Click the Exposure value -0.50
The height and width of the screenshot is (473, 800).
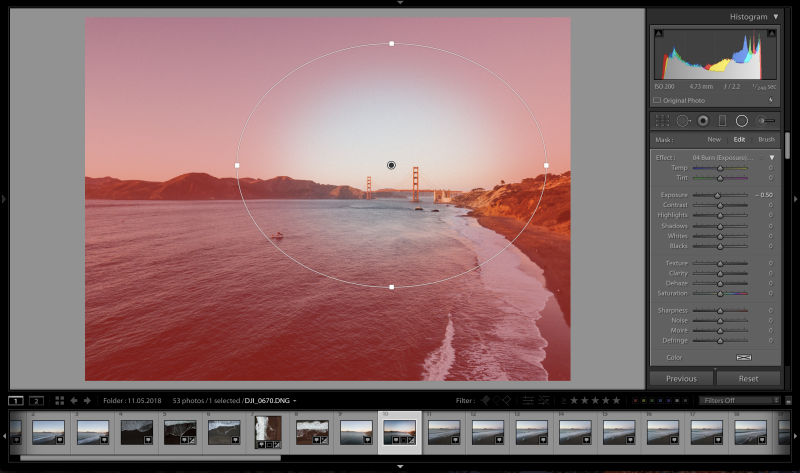[x=764, y=195]
